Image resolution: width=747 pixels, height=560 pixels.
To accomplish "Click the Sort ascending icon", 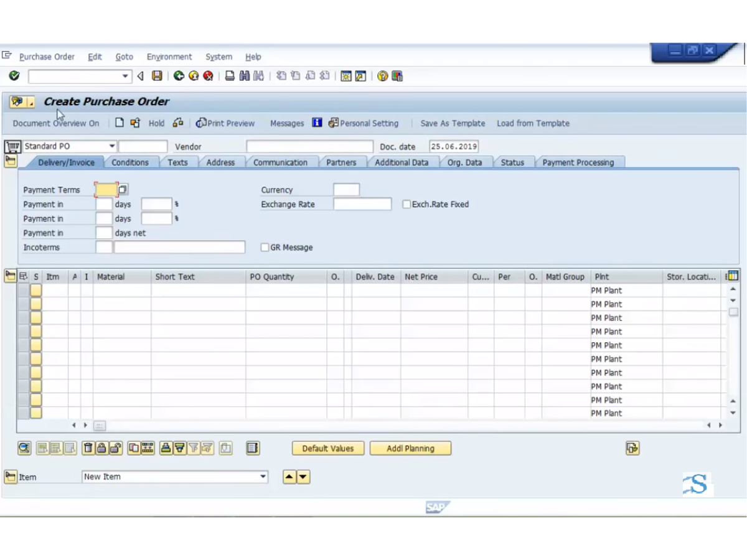I will pos(166,448).
